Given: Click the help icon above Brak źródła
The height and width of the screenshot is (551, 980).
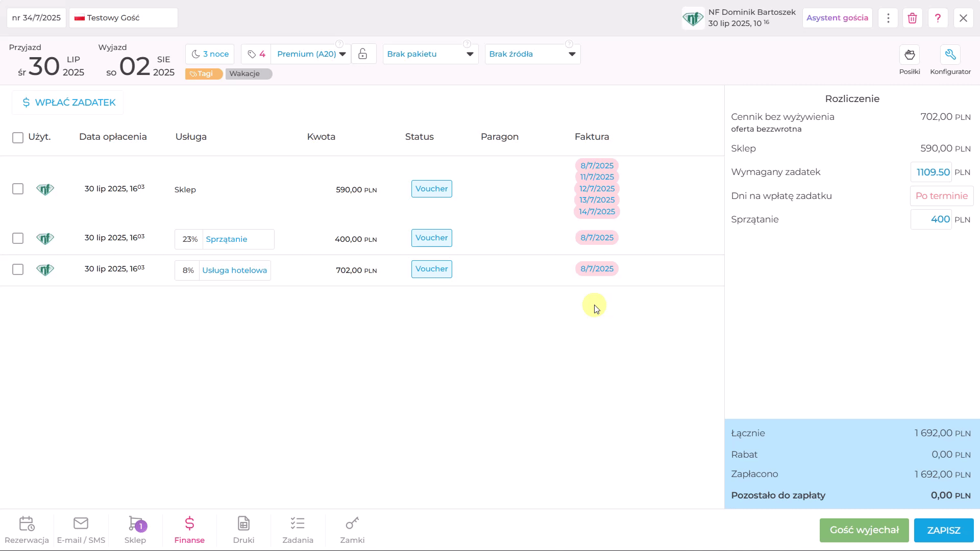Looking at the screenshot, I should pos(569,44).
